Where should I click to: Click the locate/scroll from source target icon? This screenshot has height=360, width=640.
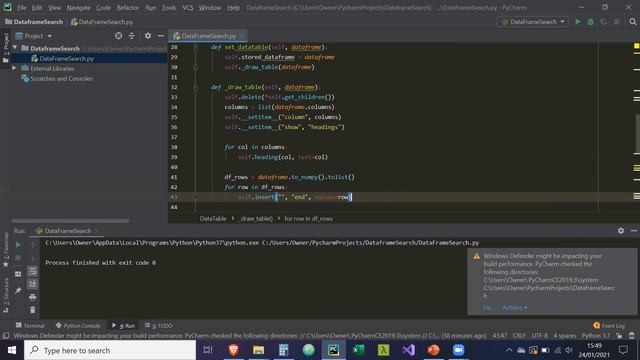tap(118, 36)
